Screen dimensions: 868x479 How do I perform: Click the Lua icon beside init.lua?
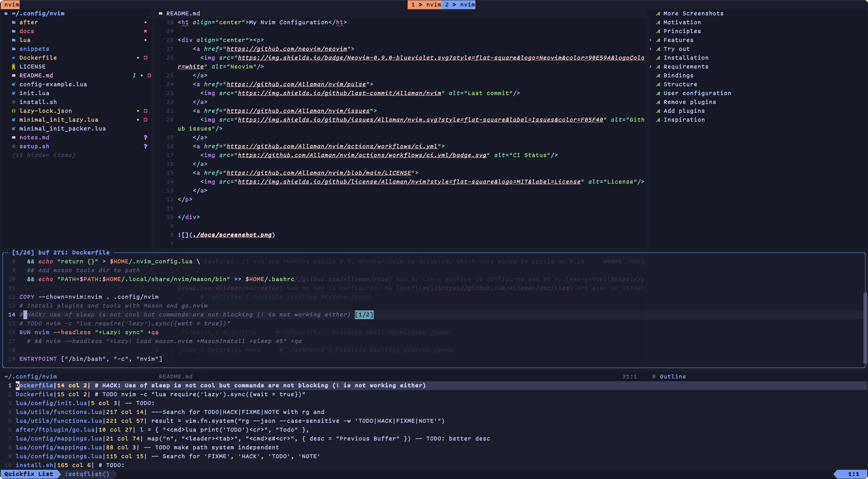tap(14, 93)
